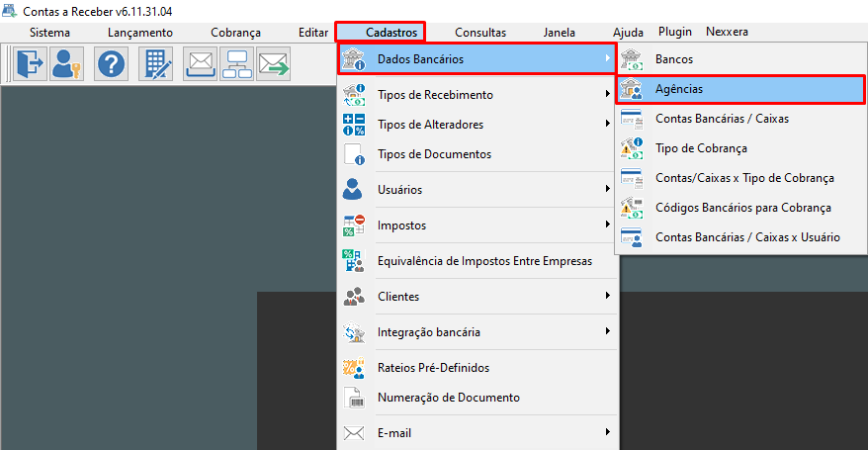868x450 pixels.
Task: Click the Códigos Bancários para Cobrança icon
Action: tap(632, 208)
